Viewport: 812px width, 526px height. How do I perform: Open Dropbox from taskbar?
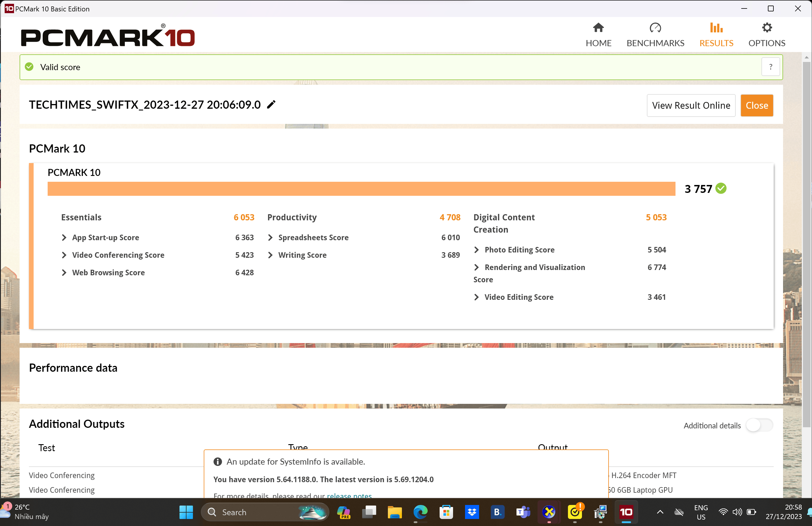(x=472, y=512)
